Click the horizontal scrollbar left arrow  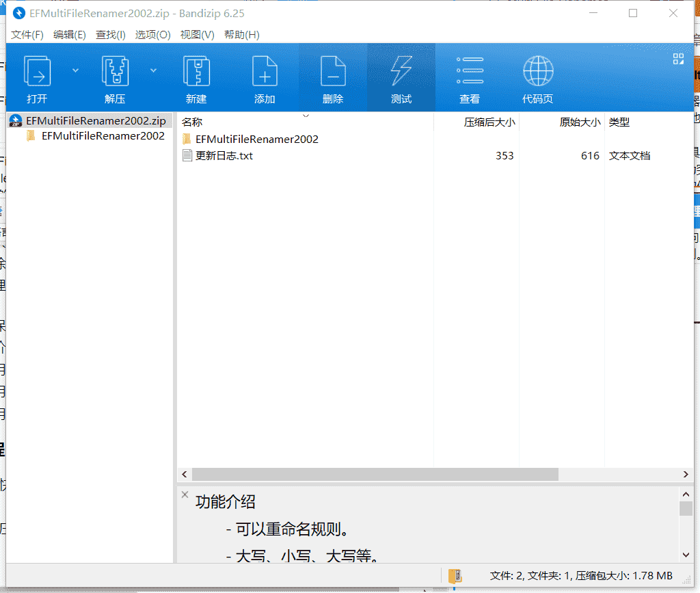point(185,474)
